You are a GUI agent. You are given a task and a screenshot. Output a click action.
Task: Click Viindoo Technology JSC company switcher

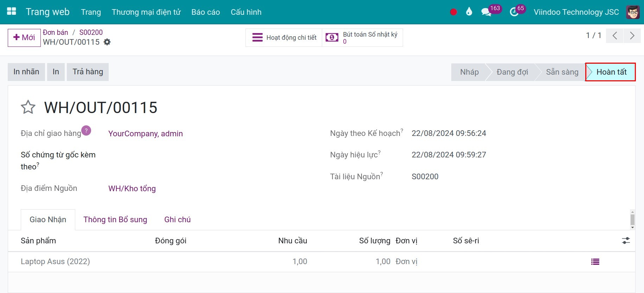click(576, 12)
